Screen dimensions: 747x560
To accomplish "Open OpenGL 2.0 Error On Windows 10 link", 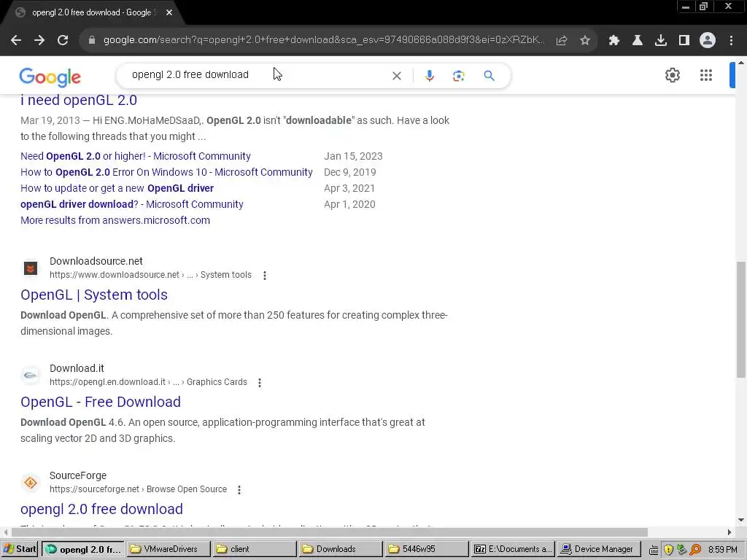I will click(166, 172).
